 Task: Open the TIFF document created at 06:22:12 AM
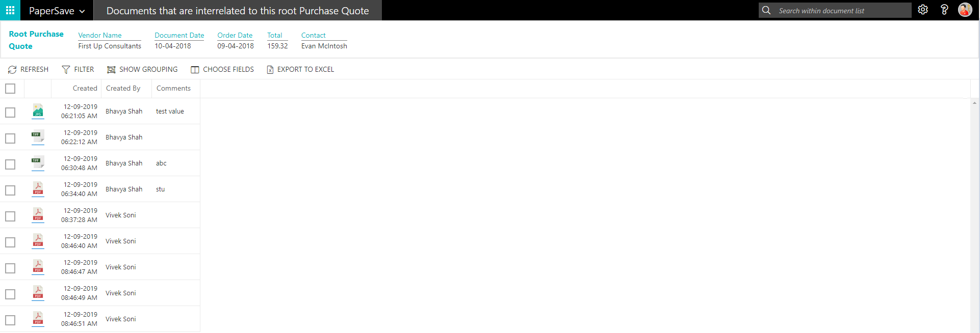click(x=38, y=137)
